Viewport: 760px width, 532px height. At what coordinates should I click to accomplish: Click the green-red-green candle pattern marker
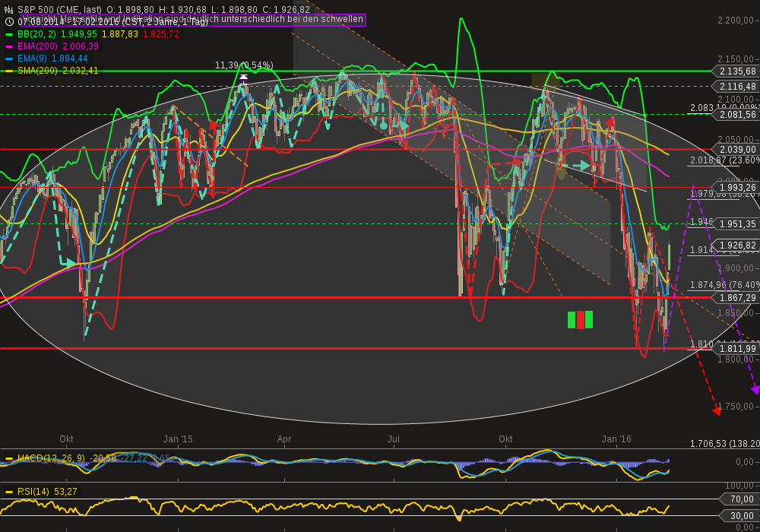[x=580, y=320]
